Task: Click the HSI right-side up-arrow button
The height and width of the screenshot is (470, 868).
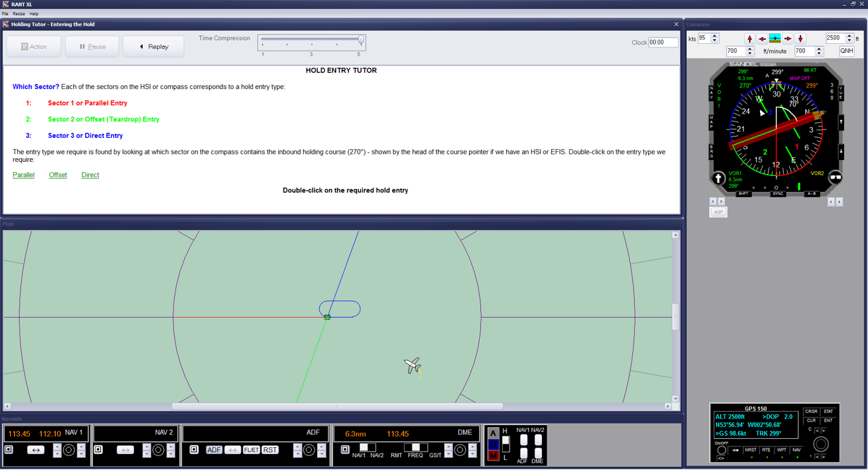Action: coord(841,122)
